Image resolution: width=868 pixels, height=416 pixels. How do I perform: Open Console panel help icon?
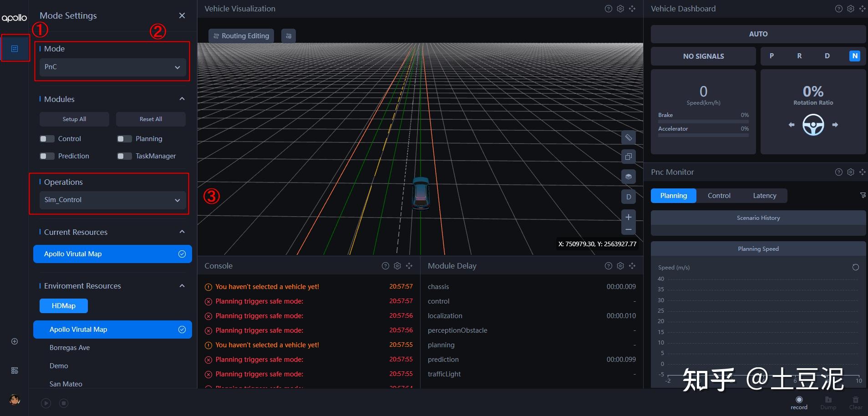386,266
